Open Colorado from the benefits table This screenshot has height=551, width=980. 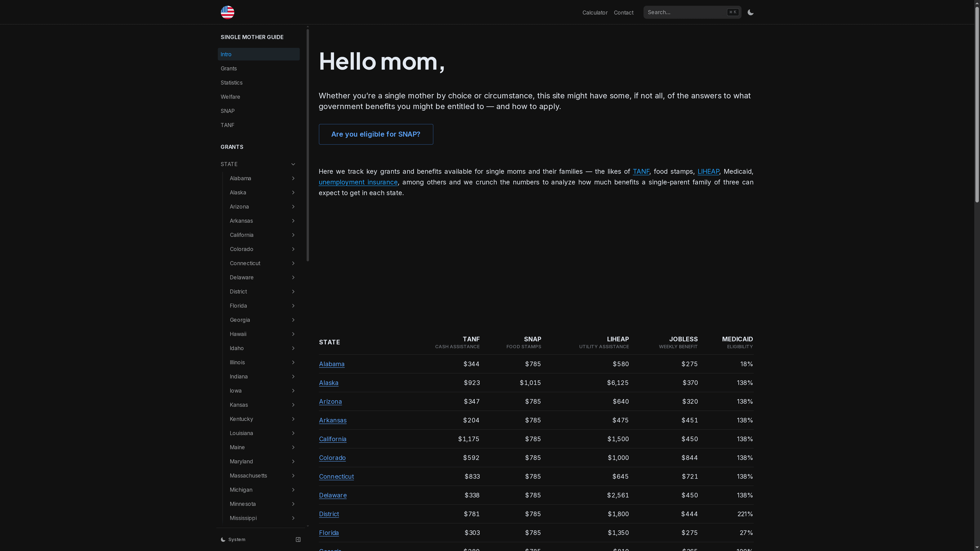pos(332,457)
